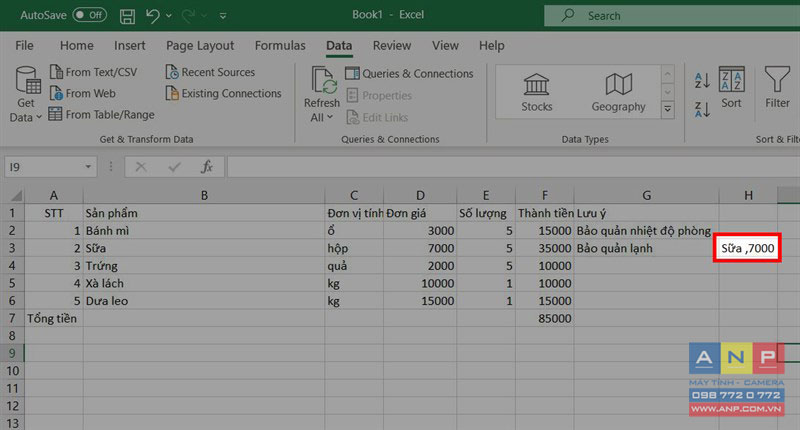Click the Name Box showing I9

(x=43, y=167)
